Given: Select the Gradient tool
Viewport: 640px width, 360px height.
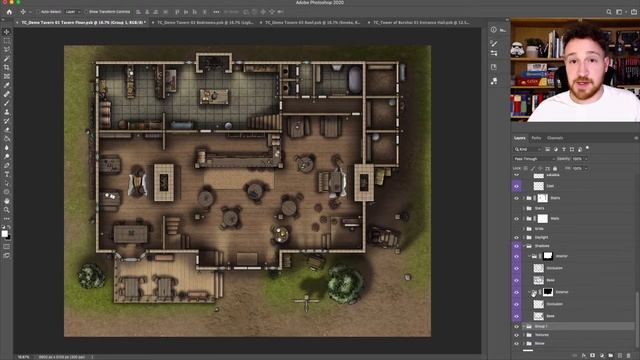Looking at the screenshot, I should pyautogui.click(x=6, y=139).
